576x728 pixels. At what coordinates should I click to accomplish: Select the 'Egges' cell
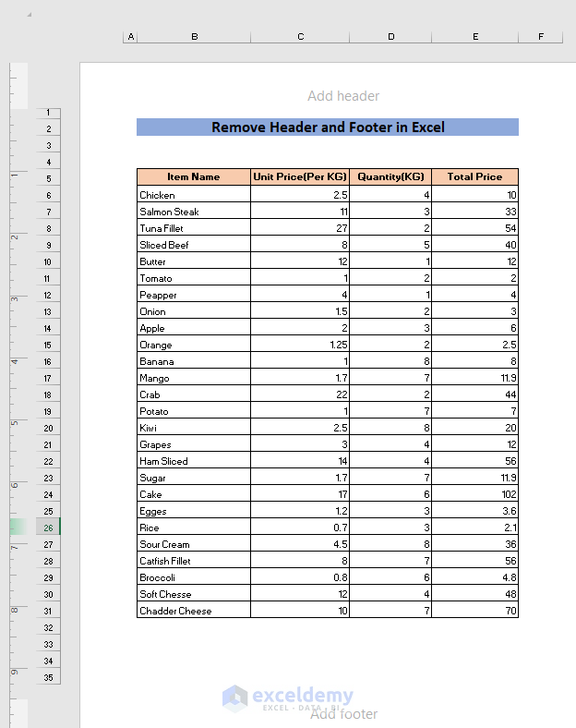[194, 511]
